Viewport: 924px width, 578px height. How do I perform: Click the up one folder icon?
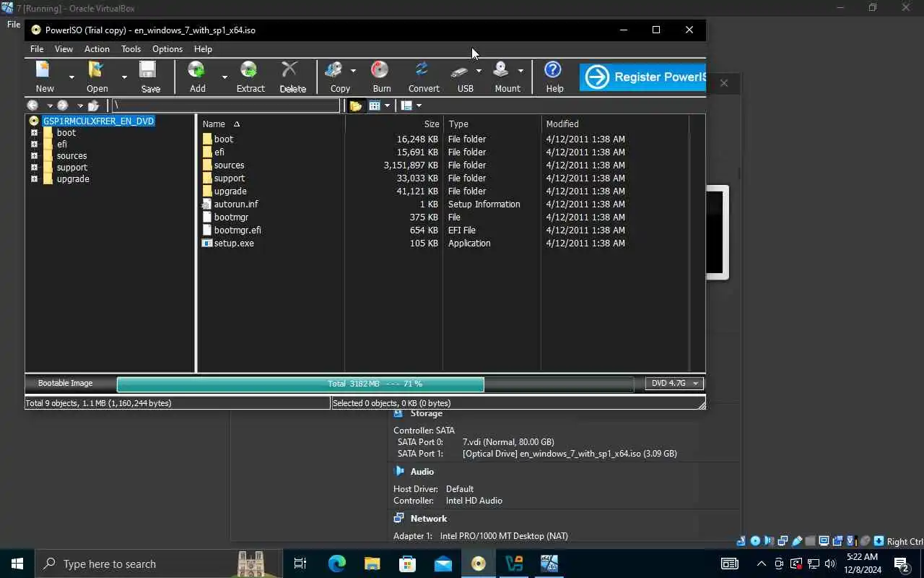tap(93, 105)
